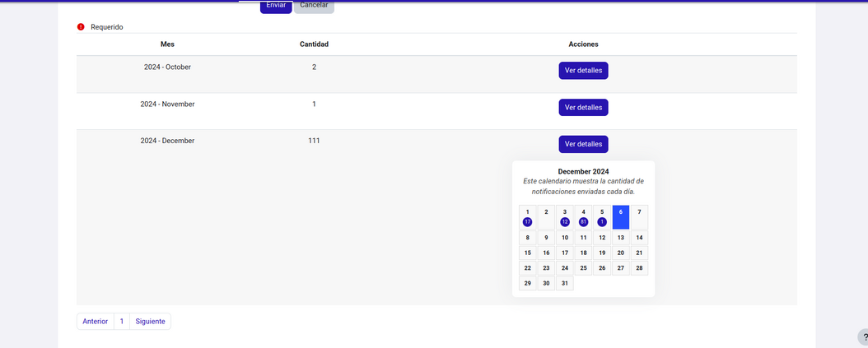Click the red Requerido warning icon
The width and height of the screenshot is (868, 348).
(81, 27)
